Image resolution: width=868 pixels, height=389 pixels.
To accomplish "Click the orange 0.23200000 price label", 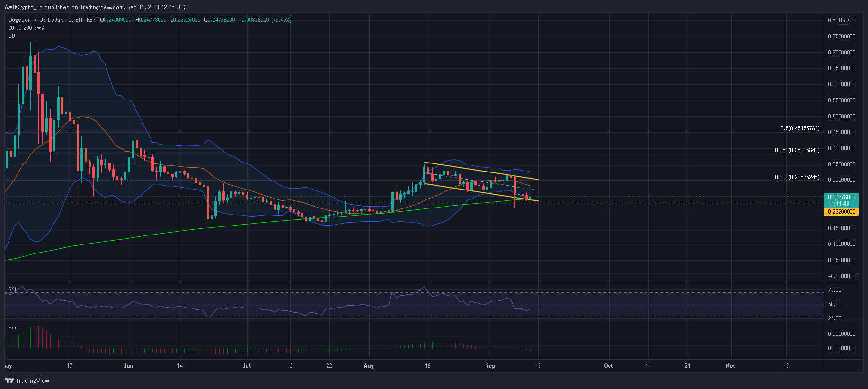I will (841, 212).
